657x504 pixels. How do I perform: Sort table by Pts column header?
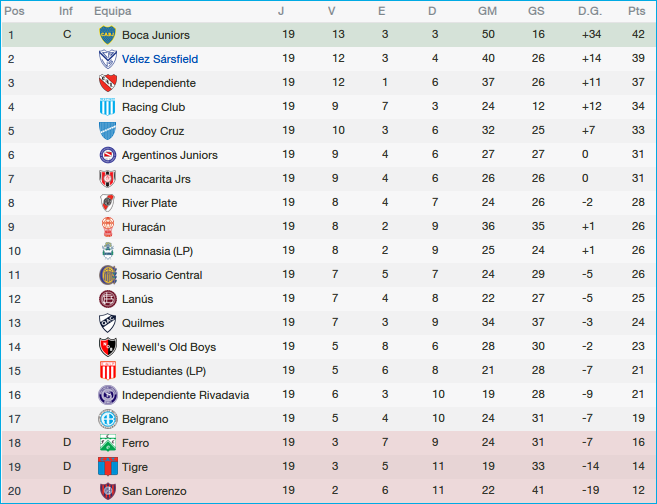(636, 11)
